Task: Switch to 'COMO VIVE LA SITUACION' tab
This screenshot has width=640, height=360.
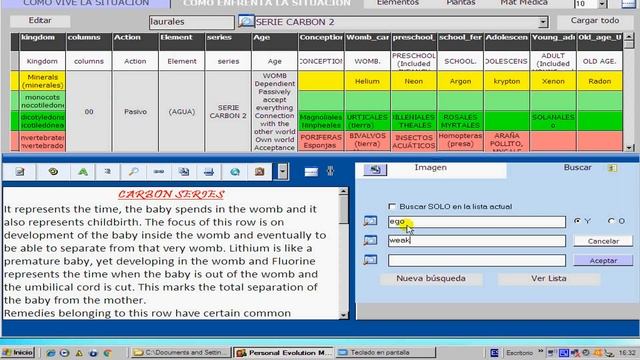Action: coord(86,3)
